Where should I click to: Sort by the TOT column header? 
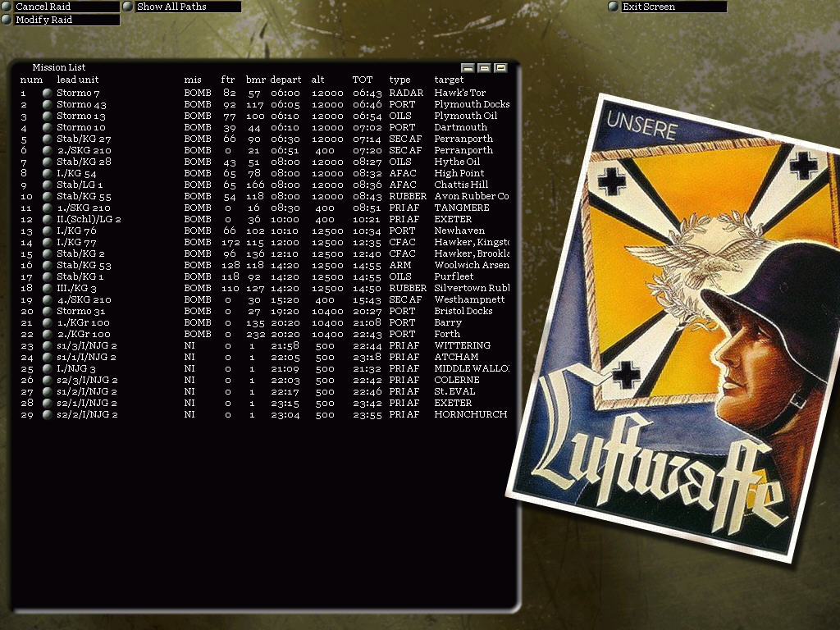pos(362,80)
